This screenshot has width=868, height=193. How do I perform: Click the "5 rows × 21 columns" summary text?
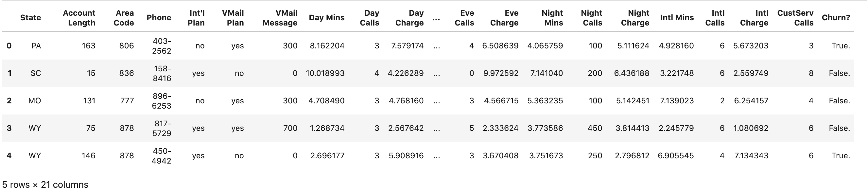pos(45,184)
